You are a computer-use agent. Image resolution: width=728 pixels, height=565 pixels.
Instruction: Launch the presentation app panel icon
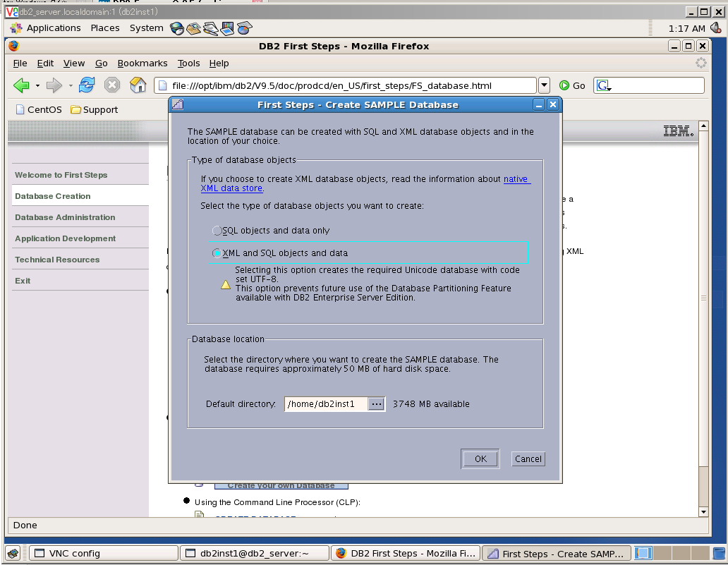(x=227, y=28)
